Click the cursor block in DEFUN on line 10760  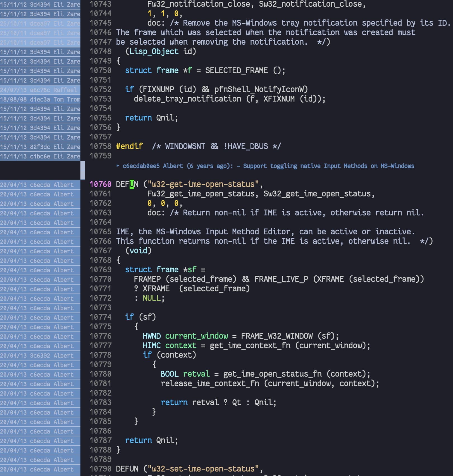click(132, 184)
